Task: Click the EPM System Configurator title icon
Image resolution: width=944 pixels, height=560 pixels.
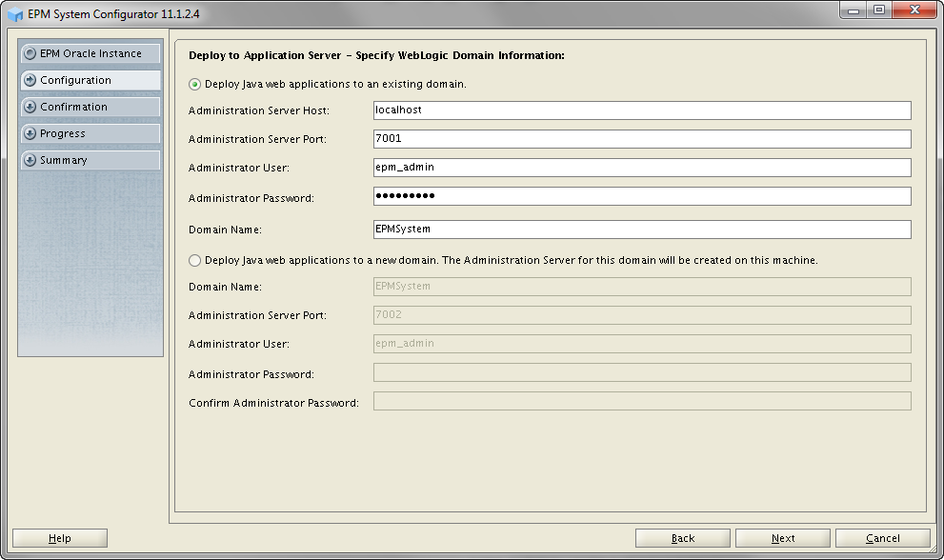Action: [15, 14]
